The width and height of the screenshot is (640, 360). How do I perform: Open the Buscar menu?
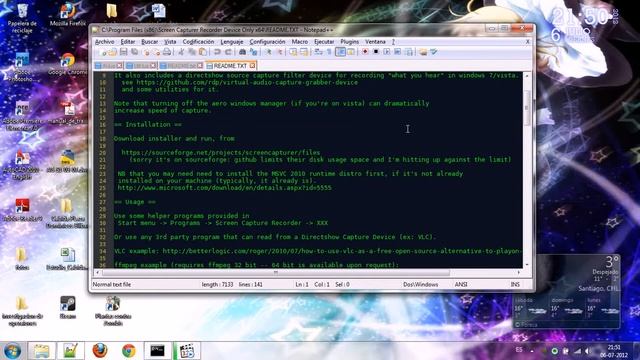[x=149, y=42]
